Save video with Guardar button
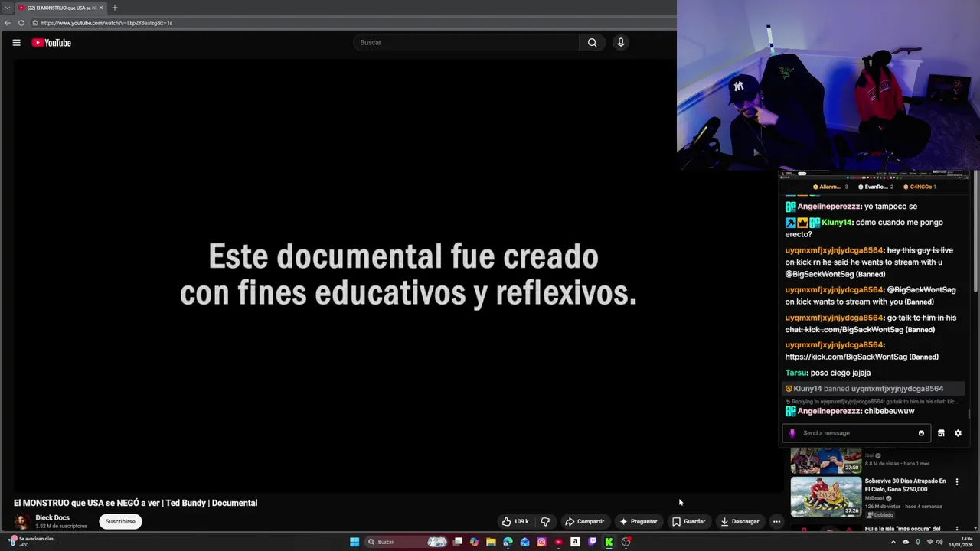 (689, 522)
